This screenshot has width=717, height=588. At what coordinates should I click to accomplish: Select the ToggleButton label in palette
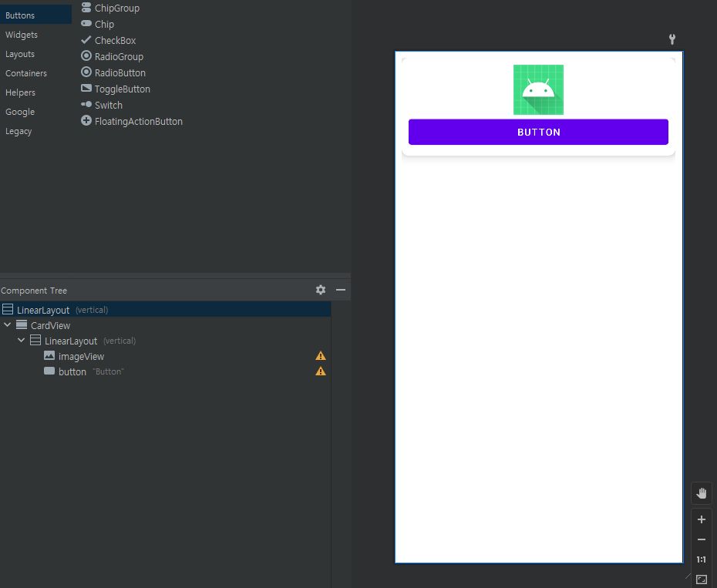pyautogui.click(x=122, y=89)
